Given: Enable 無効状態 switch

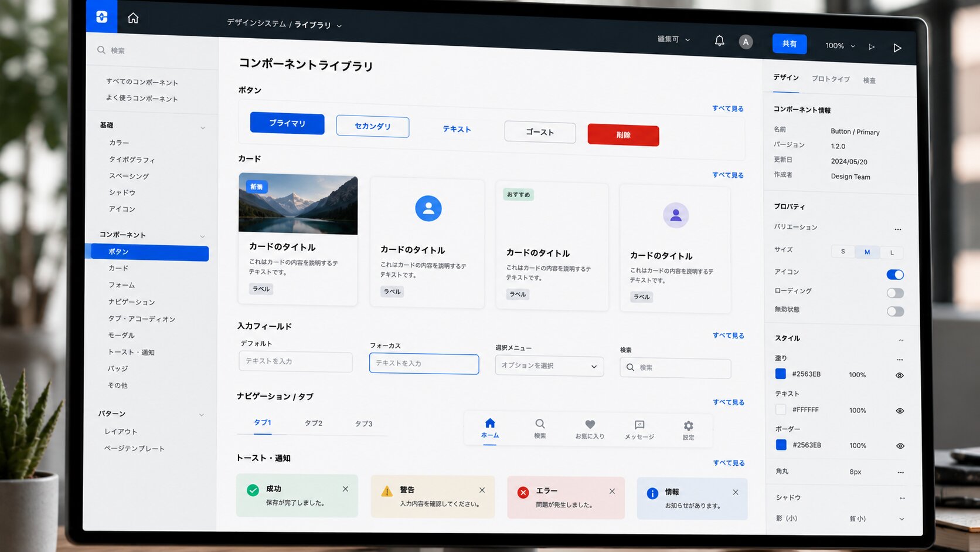Looking at the screenshot, I should pyautogui.click(x=895, y=311).
